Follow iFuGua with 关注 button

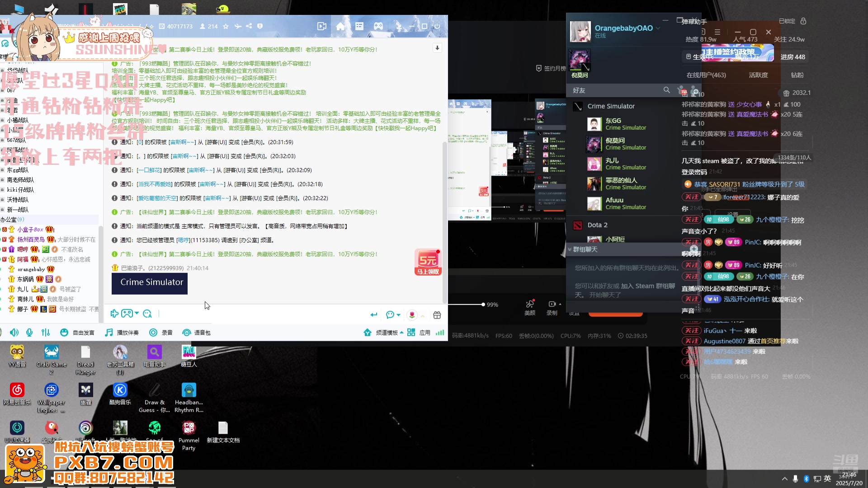(x=691, y=331)
